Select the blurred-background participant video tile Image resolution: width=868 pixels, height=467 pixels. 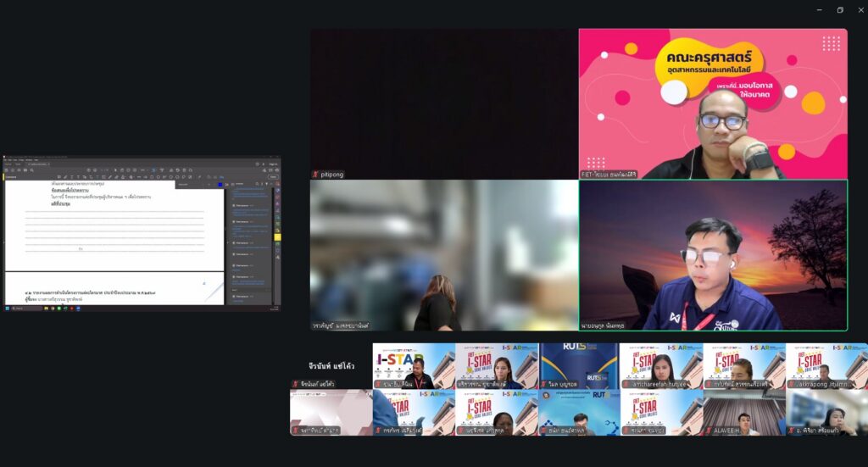coord(443,254)
